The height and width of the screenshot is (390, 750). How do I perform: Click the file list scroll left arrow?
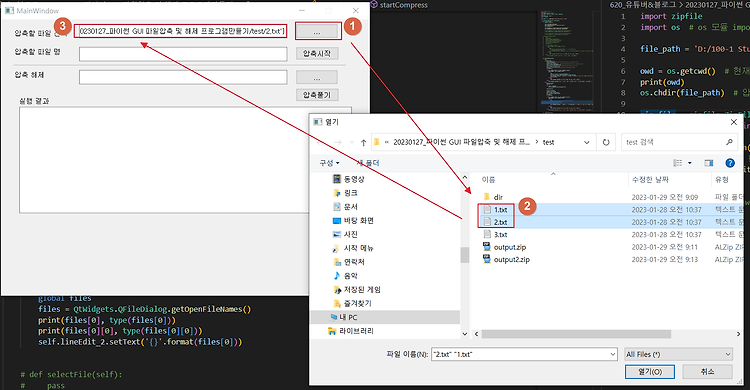pyautogui.click(x=476, y=334)
